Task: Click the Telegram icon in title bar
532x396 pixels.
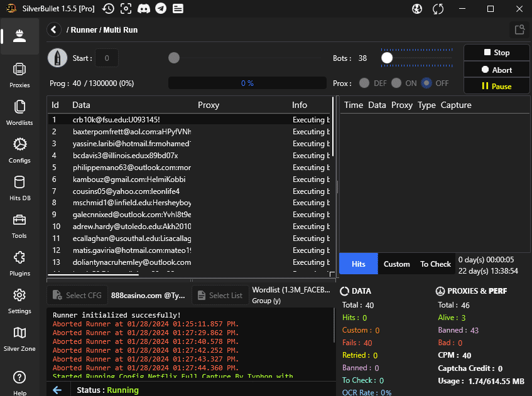Action: tap(161, 9)
